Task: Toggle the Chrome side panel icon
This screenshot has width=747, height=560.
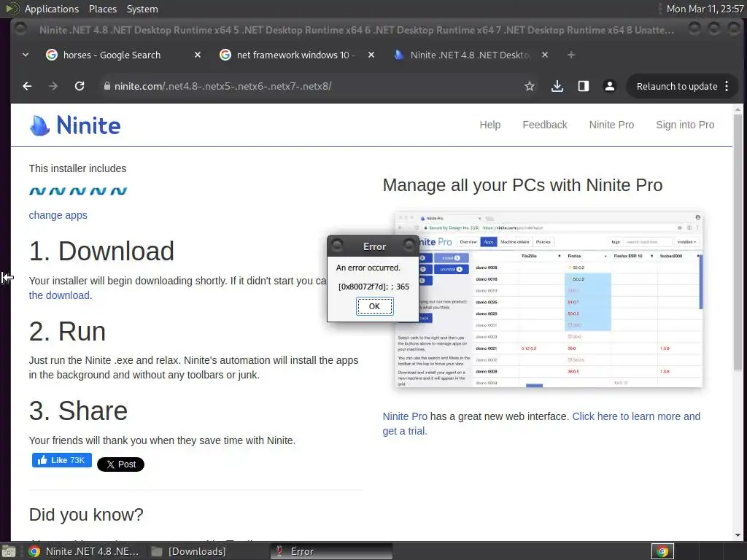Action: (x=583, y=86)
